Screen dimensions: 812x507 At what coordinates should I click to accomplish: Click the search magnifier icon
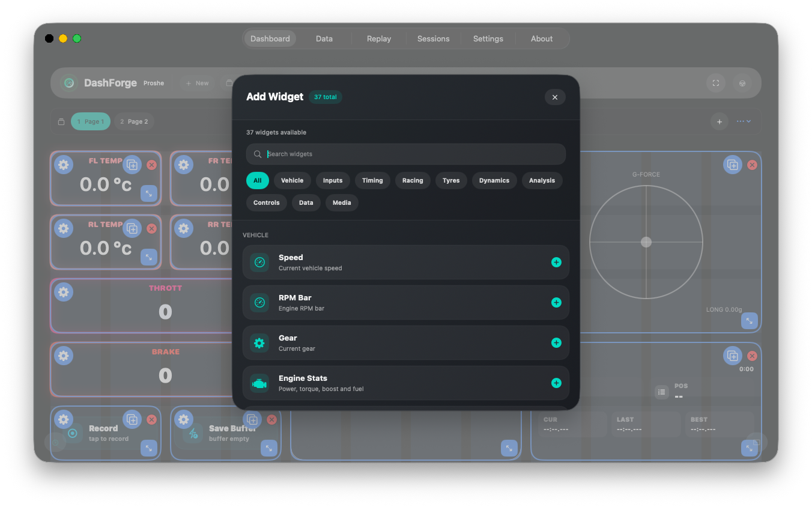(258, 154)
